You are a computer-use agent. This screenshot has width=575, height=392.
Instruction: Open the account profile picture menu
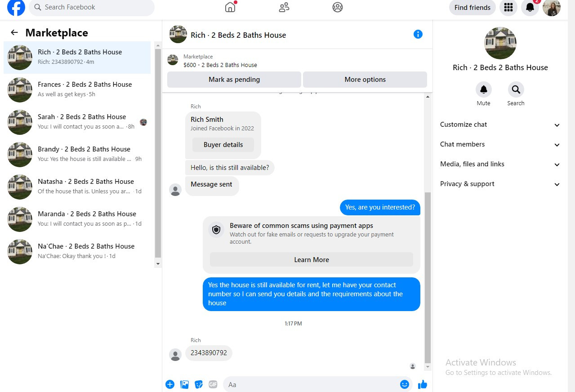(x=552, y=7)
